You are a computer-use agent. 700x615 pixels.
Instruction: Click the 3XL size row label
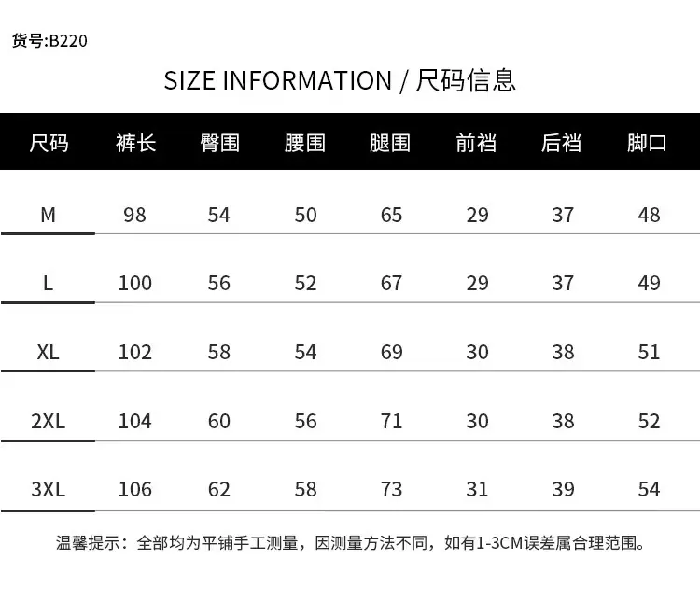49,489
